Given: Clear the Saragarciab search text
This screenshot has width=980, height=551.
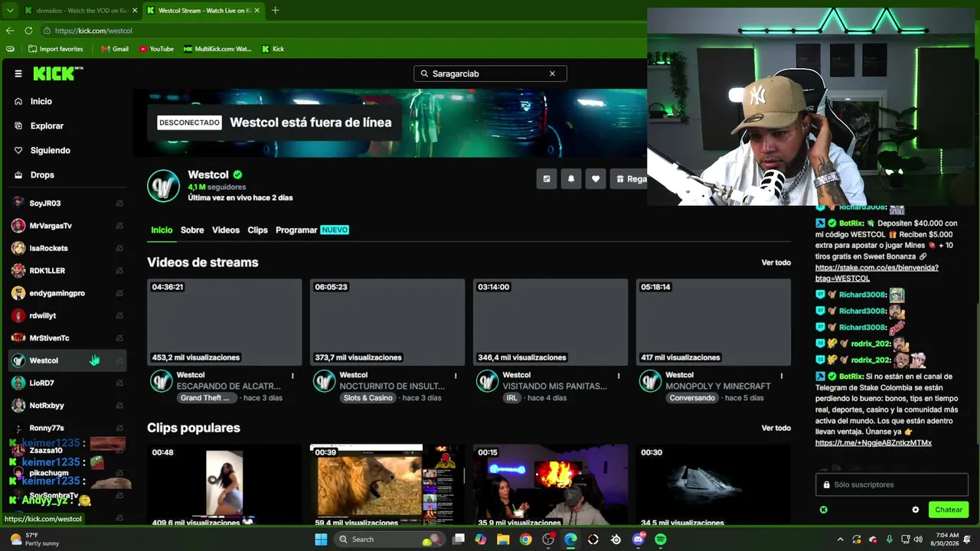Looking at the screenshot, I should pos(552,73).
